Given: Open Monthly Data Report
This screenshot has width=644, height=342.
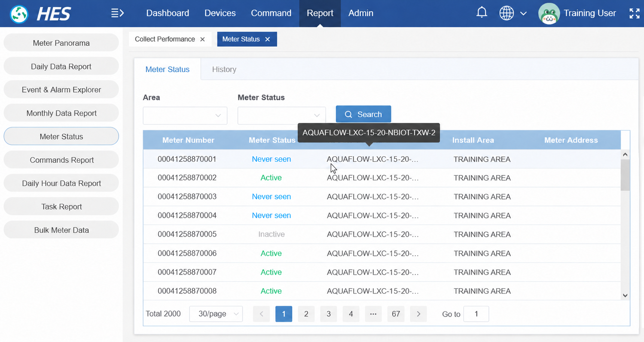Looking at the screenshot, I should 61,113.
